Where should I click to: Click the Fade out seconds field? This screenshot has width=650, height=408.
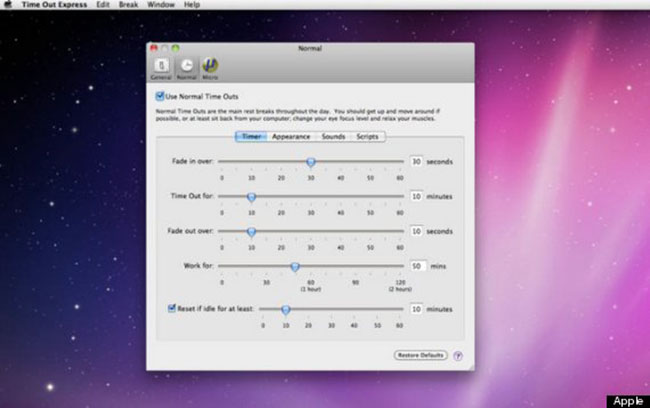point(416,231)
